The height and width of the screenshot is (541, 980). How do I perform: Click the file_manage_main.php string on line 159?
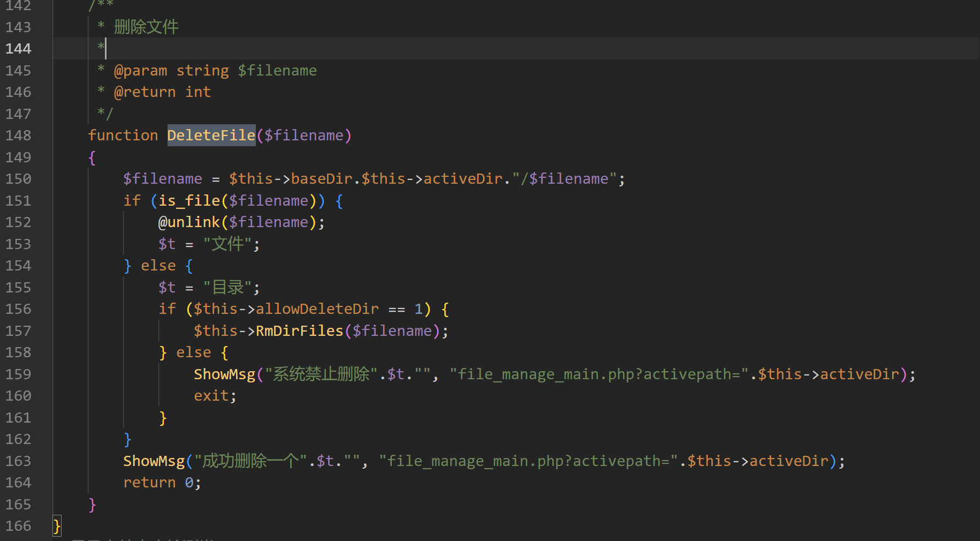pyautogui.click(x=599, y=374)
